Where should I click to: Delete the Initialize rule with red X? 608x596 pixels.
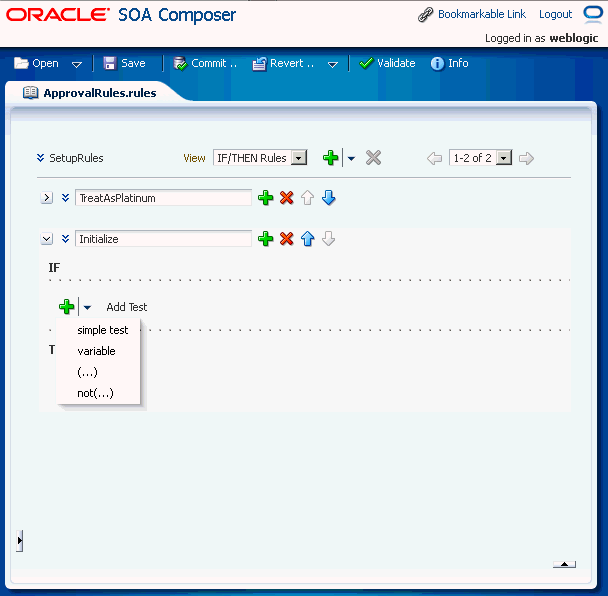(287, 238)
